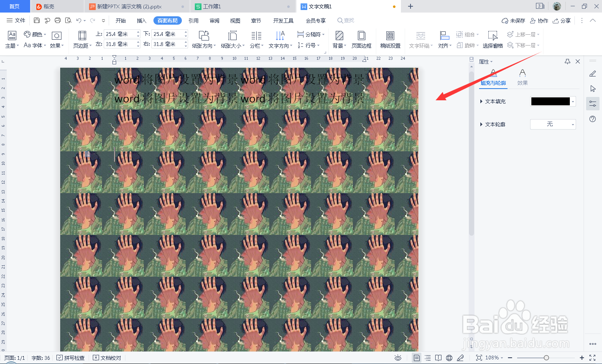Open the Columns (分栏) tool
Viewport: 602px width, 364px height.
click(256, 40)
